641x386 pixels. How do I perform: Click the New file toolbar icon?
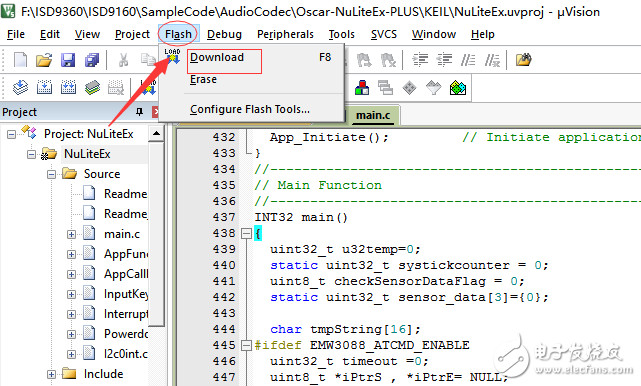20,60
